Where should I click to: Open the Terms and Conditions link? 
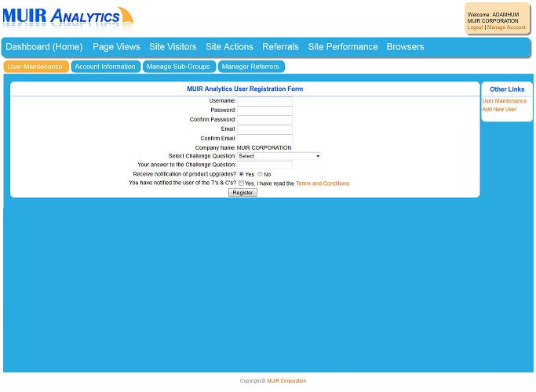(x=322, y=183)
